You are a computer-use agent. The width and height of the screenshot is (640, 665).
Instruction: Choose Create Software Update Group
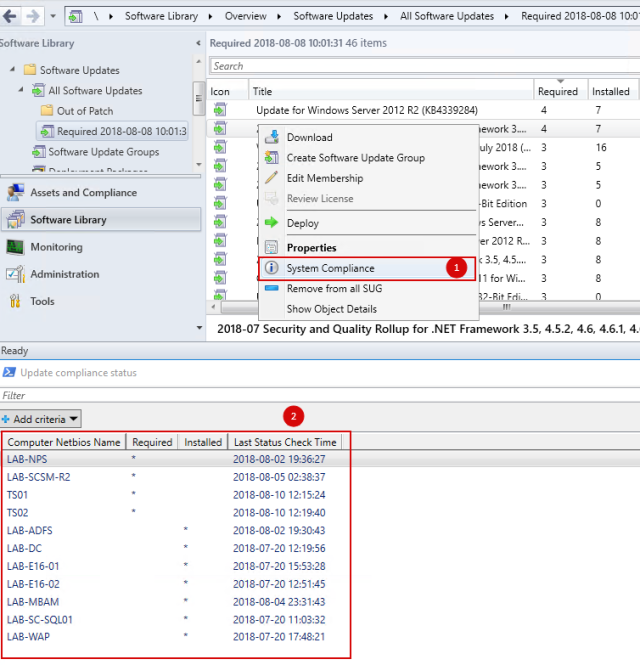pyautogui.click(x=368, y=158)
